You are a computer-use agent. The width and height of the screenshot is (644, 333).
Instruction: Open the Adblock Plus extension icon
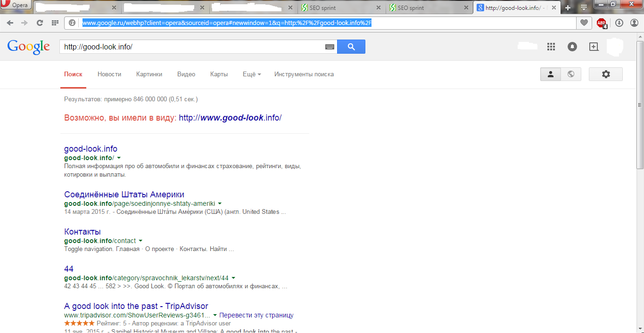(x=602, y=23)
